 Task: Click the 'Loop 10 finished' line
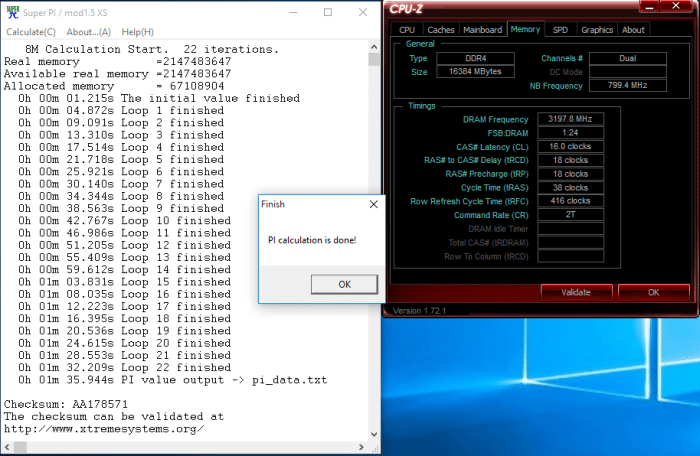click(x=125, y=221)
